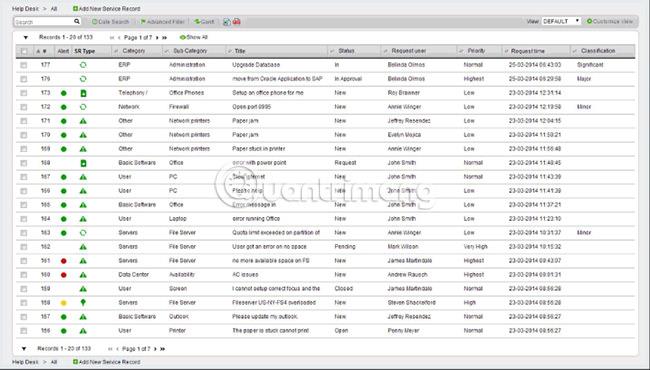Go to the next page using top arrow
650x370 pixels.
point(157,38)
